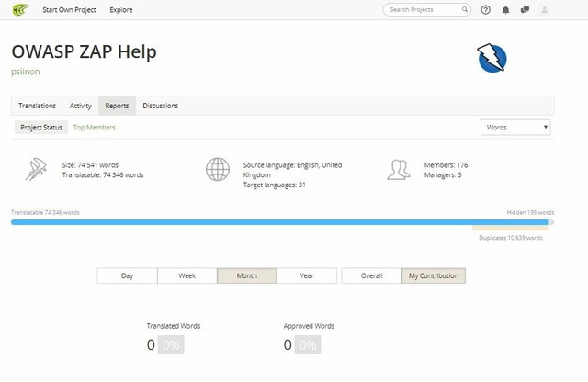Switch to My Contribution view
The width and height of the screenshot is (588, 382).
[x=434, y=275]
